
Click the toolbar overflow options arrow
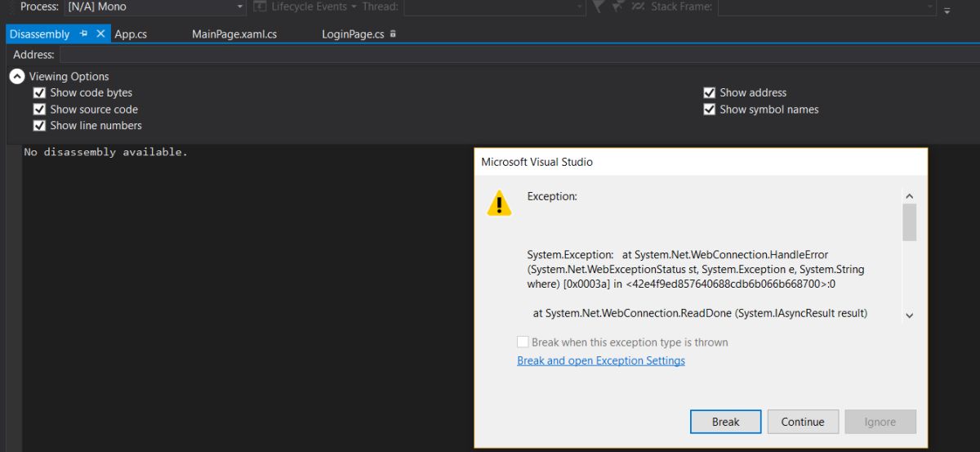click(947, 10)
